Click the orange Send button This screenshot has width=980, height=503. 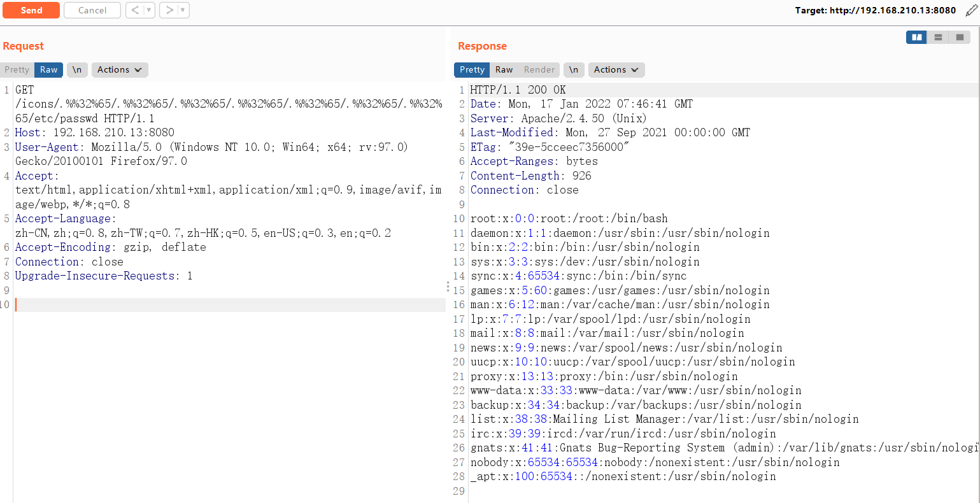[x=31, y=10]
